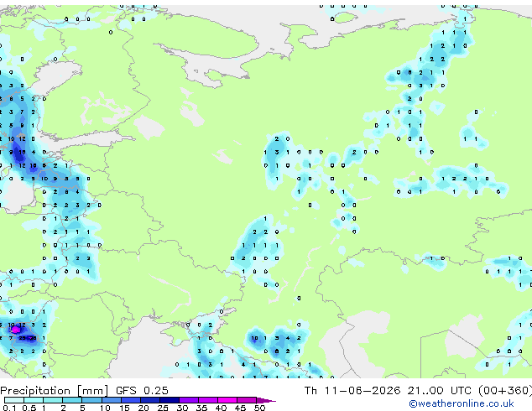This screenshot has height=411, width=532.
Task: Click the '45' legend scale label
Action: tap(240, 408)
